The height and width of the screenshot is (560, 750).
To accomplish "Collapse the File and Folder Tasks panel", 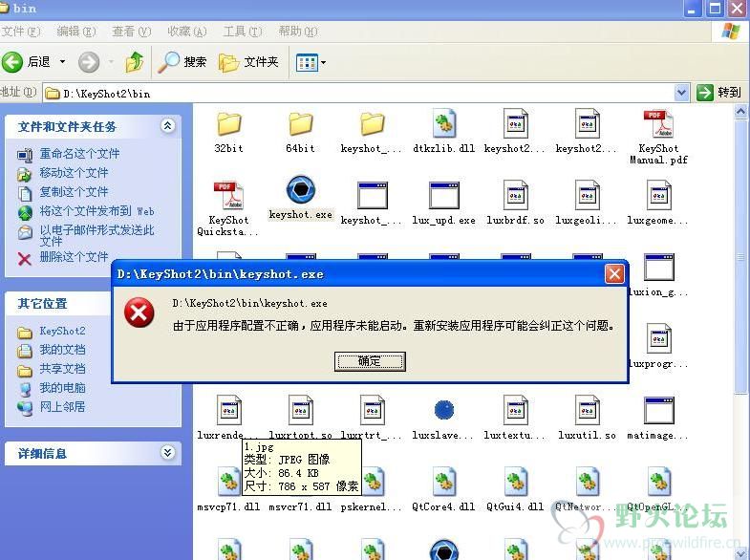I will 168,126.
